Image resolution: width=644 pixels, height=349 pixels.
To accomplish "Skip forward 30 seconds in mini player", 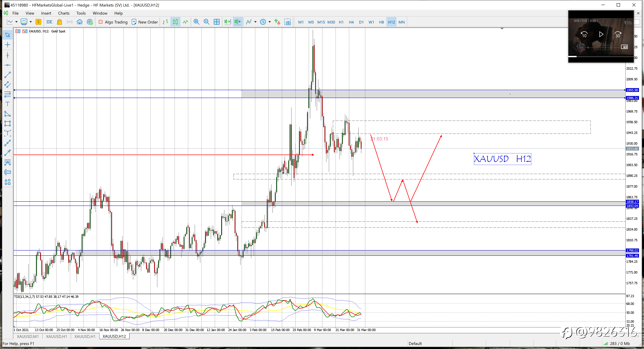I will [618, 35].
